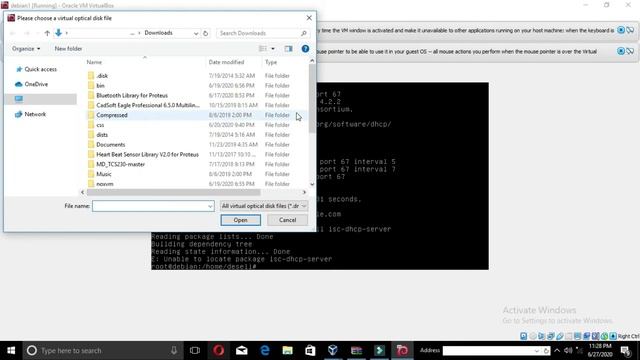Screen dimensions: 640x360
Task: Dismiss the keyboard capture notification in VirtualBox
Action: [621, 30]
